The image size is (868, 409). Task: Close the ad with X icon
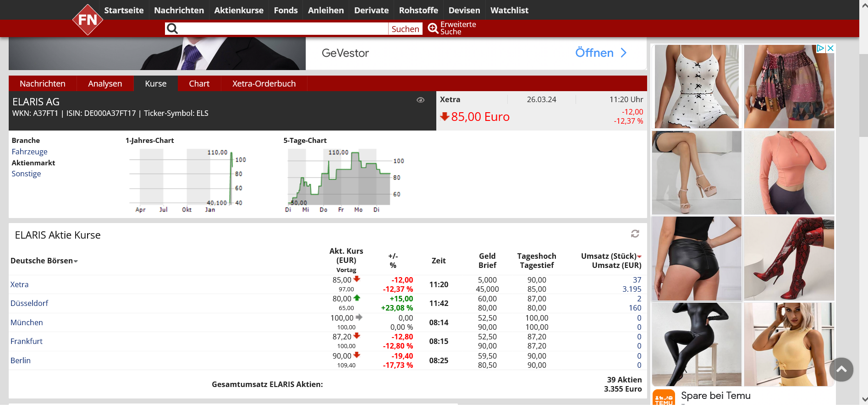pos(830,48)
